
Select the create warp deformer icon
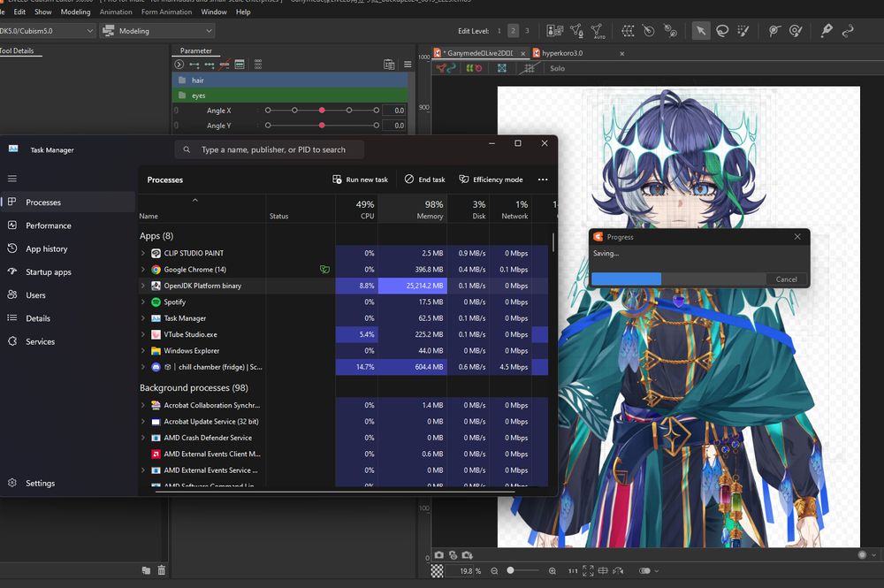(628, 31)
